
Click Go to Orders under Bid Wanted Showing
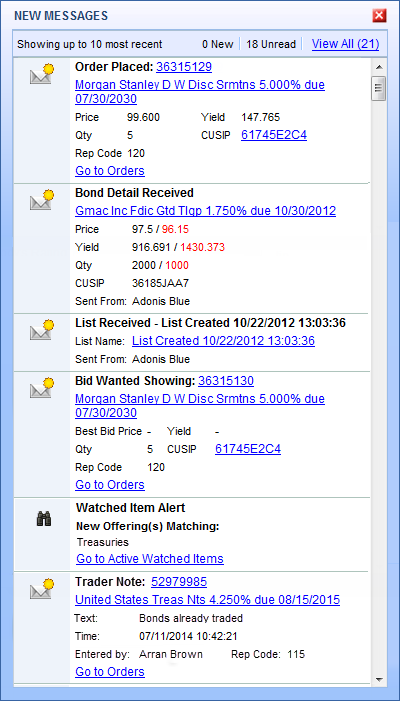(x=110, y=485)
